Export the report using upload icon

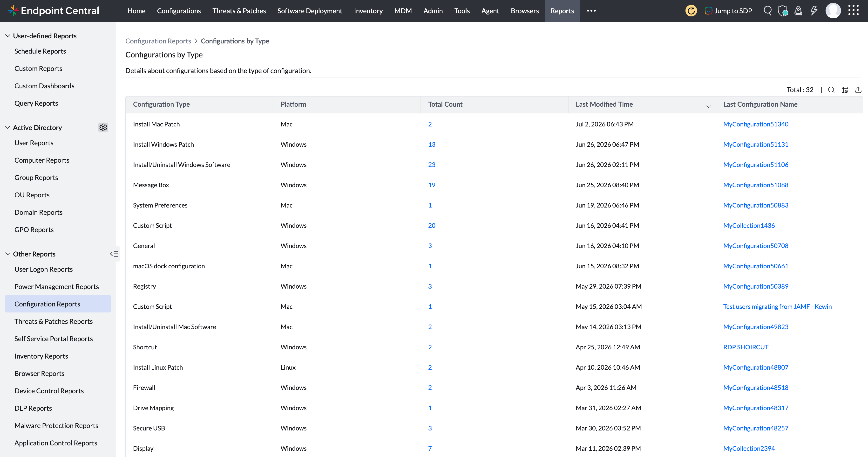click(x=858, y=90)
